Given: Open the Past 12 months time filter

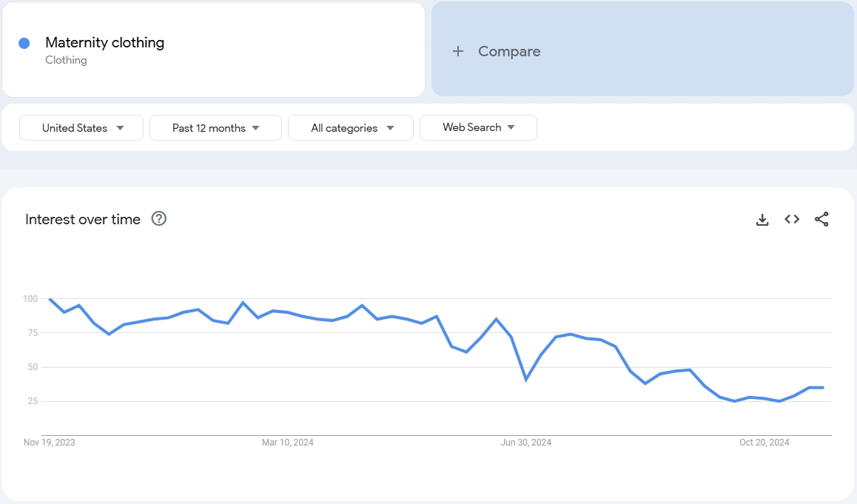Looking at the screenshot, I should point(215,127).
